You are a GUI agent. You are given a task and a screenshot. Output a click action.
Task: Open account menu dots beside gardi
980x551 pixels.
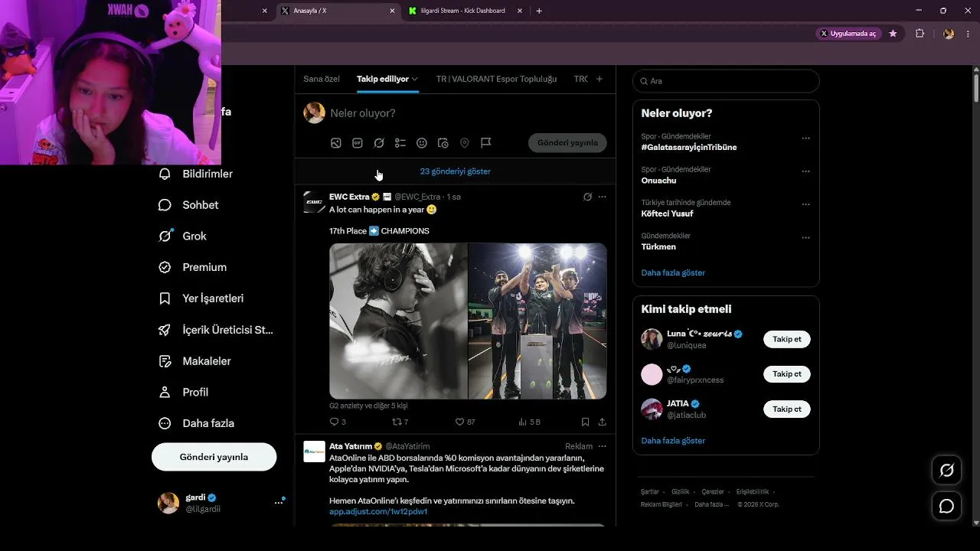(279, 503)
